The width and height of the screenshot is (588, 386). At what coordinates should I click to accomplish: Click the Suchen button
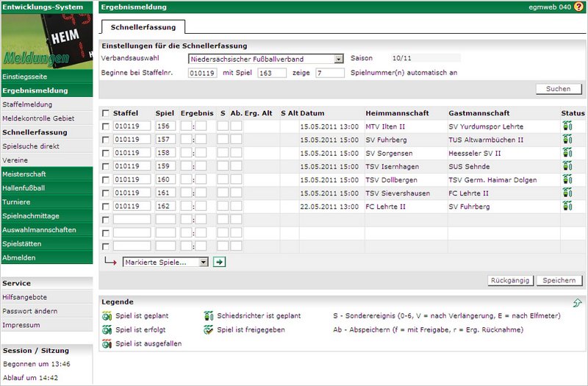558,88
